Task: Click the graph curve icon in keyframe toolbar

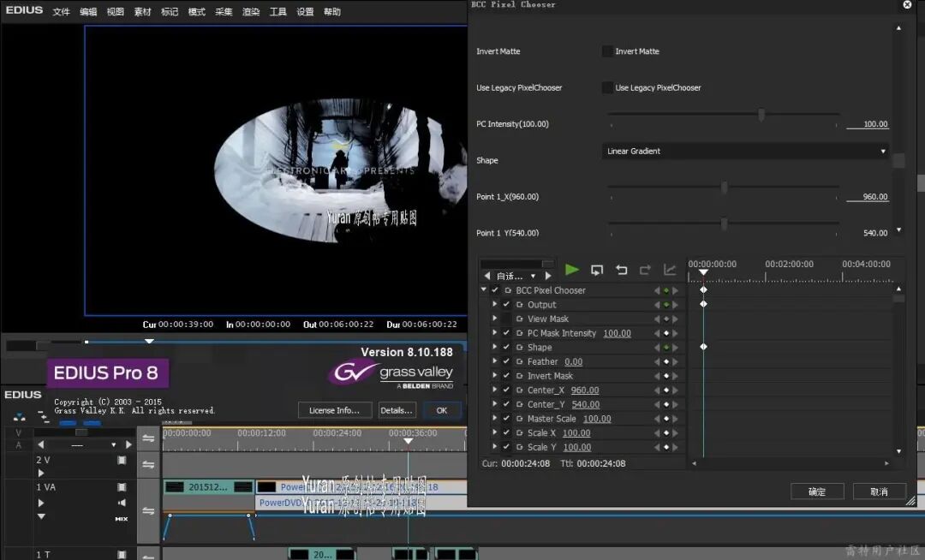Action: 670,270
